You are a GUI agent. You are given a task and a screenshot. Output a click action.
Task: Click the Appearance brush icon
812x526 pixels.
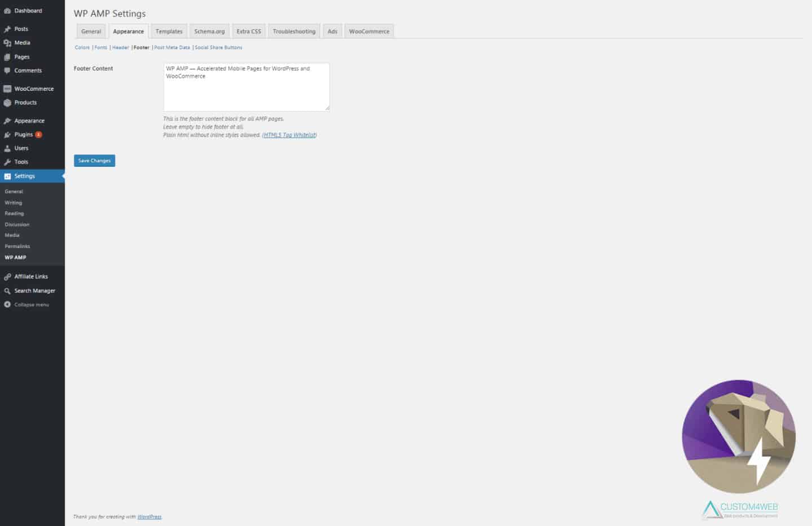pyautogui.click(x=7, y=121)
